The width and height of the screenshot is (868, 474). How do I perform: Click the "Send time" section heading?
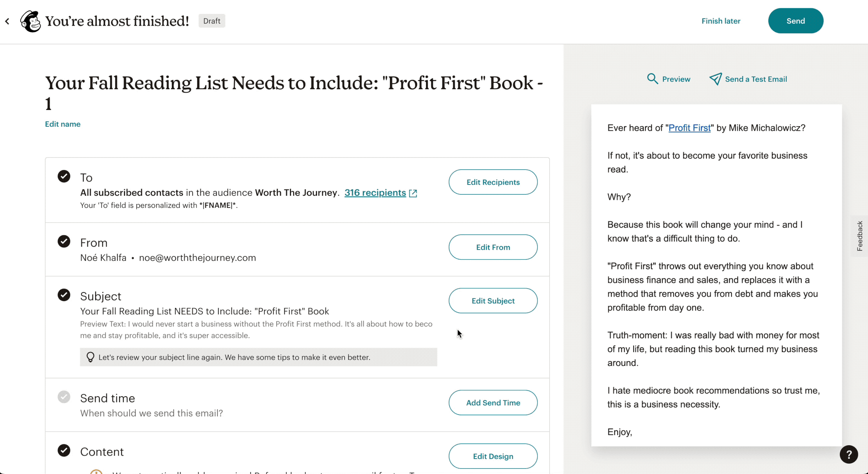coord(108,398)
